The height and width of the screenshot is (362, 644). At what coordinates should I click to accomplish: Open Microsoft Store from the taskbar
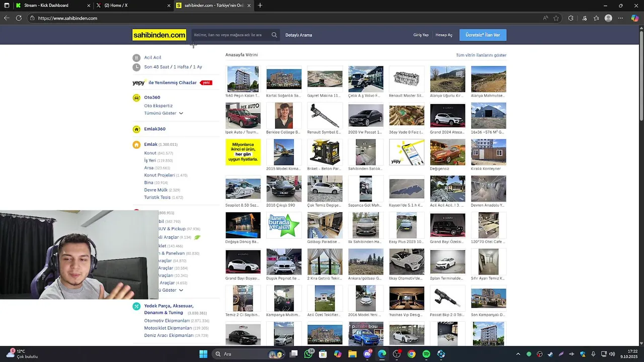pos(323,354)
